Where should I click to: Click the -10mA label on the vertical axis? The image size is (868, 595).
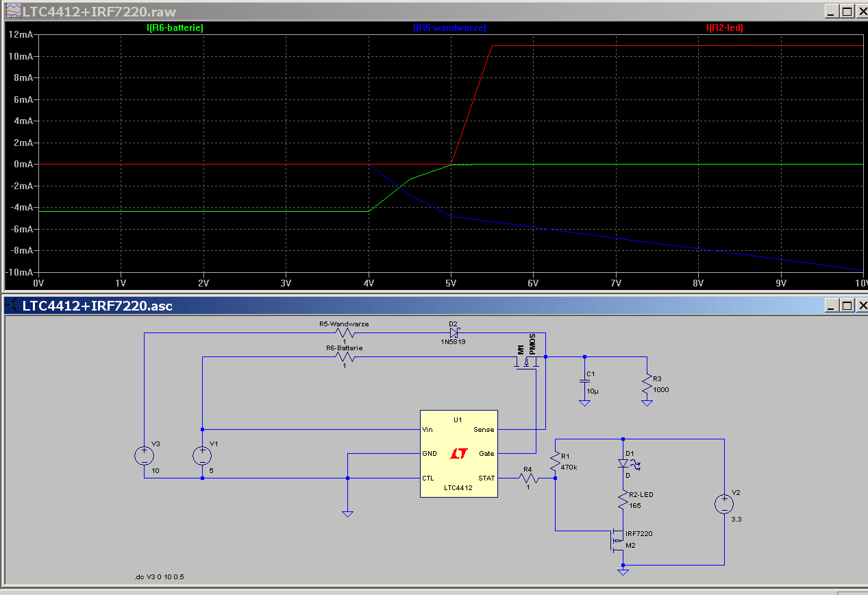click(x=19, y=272)
